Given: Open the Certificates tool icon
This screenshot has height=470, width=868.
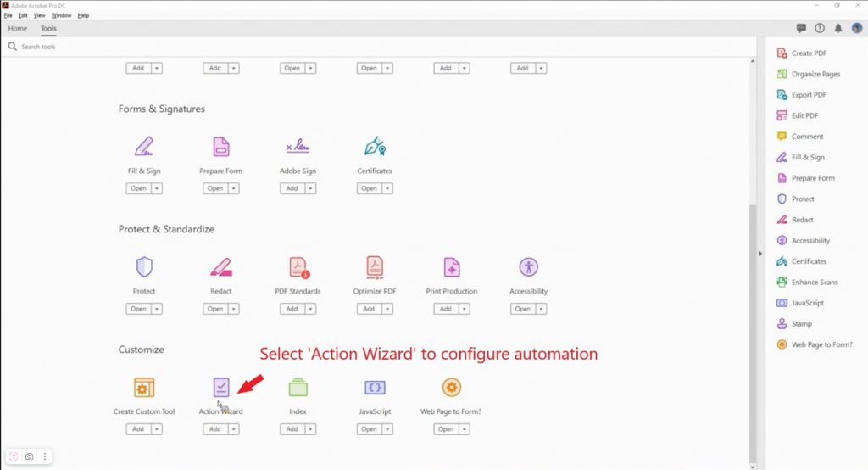Looking at the screenshot, I should point(375,146).
